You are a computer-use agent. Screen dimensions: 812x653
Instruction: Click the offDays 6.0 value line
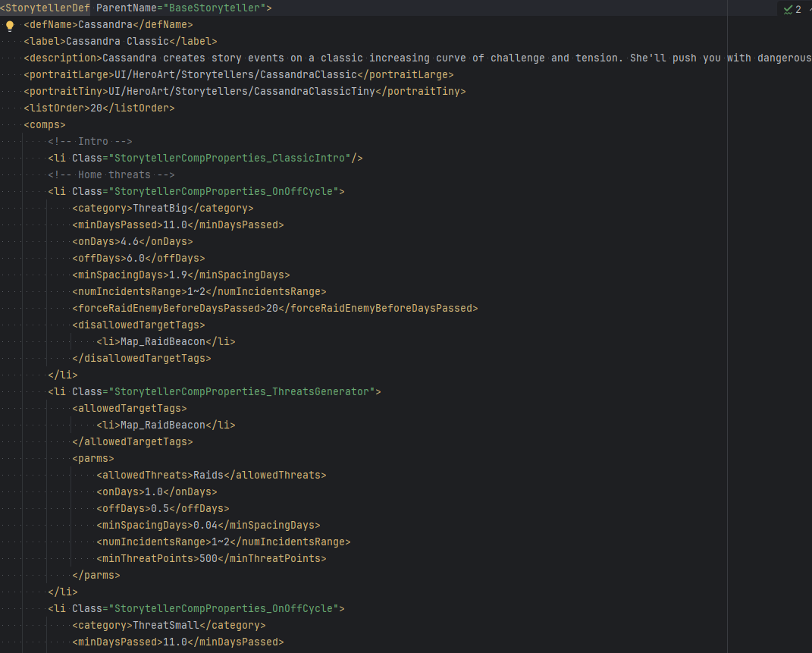tap(139, 258)
